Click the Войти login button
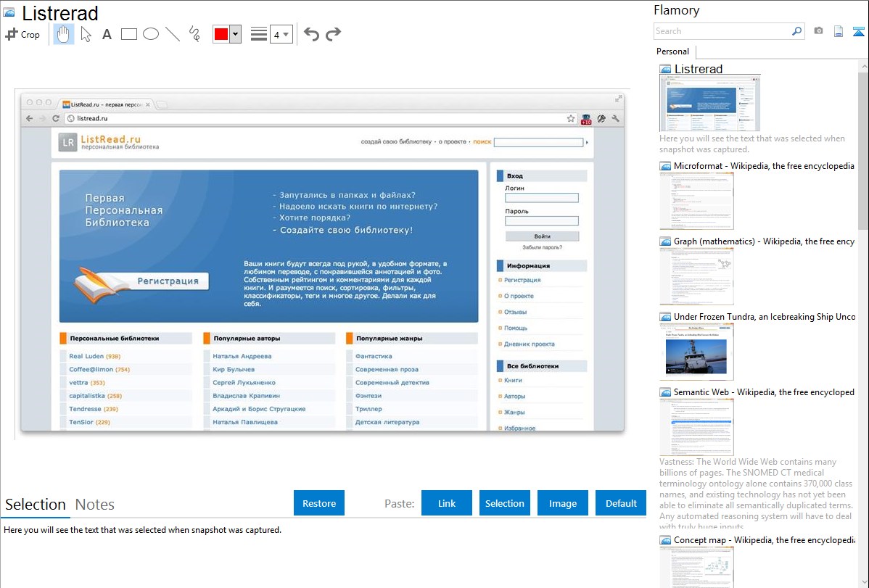This screenshot has width=869, height=588. pyautogui.click(x=542, y=236)
